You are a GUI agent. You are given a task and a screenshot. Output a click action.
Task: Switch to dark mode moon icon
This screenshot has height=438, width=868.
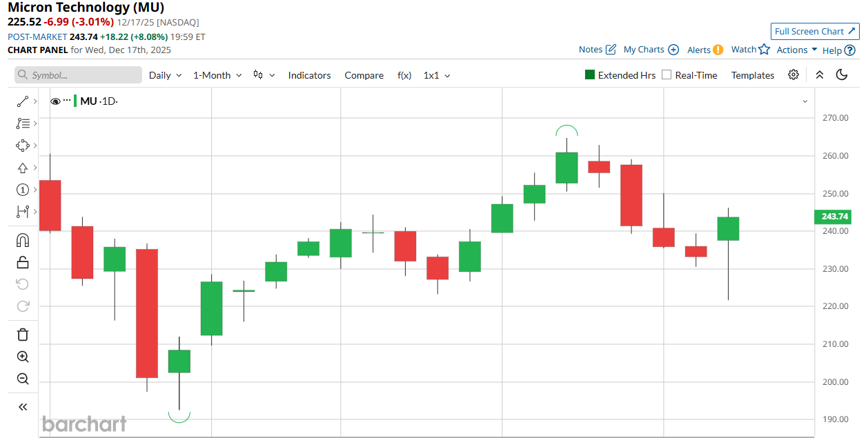click(842, 74)
